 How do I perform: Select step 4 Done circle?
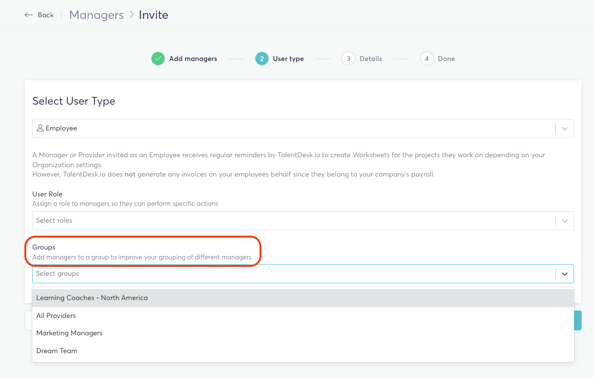pyautogui.click(x=427, y=59)
